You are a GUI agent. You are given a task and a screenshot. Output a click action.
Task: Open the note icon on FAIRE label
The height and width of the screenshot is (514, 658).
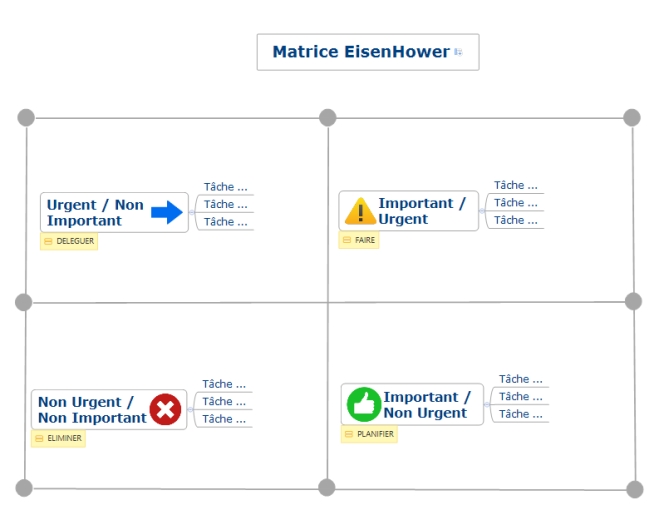pos(346,240)
